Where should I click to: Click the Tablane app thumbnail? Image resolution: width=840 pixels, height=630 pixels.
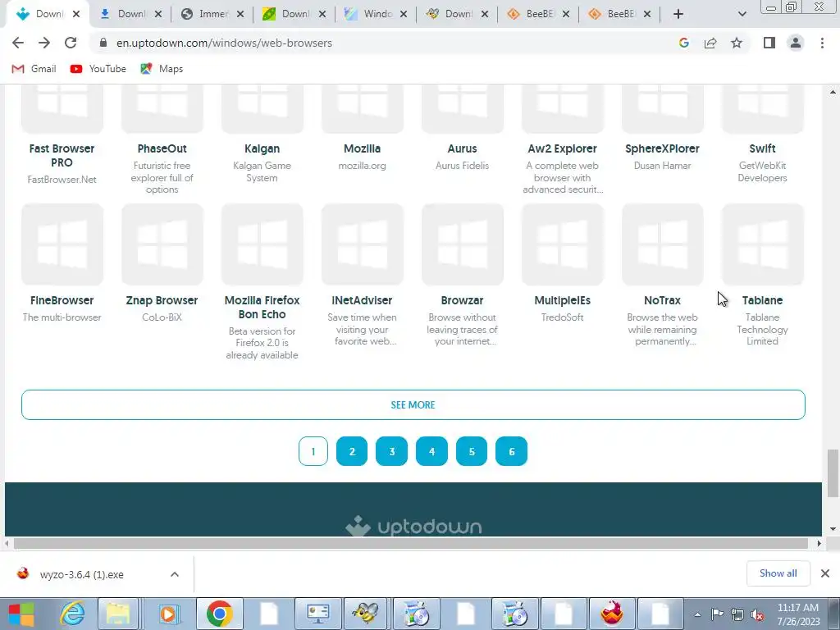tap(763, 244)
